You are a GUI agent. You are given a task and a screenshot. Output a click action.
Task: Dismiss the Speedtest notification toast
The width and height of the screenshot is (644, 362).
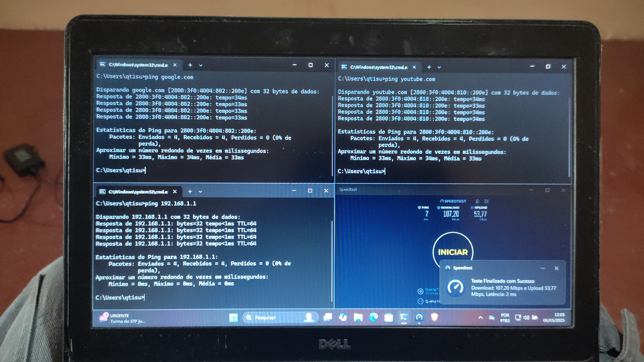coord(556,268)
